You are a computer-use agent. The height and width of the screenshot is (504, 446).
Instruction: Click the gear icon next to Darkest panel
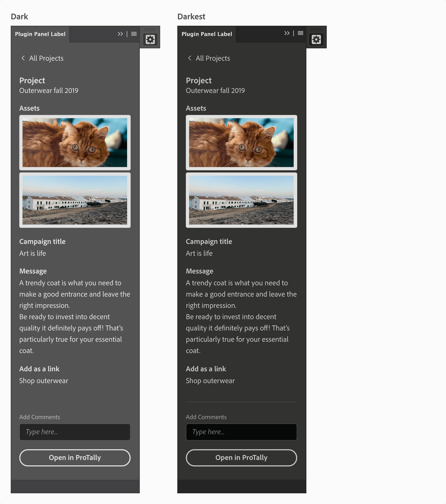(x=316, y=39)
